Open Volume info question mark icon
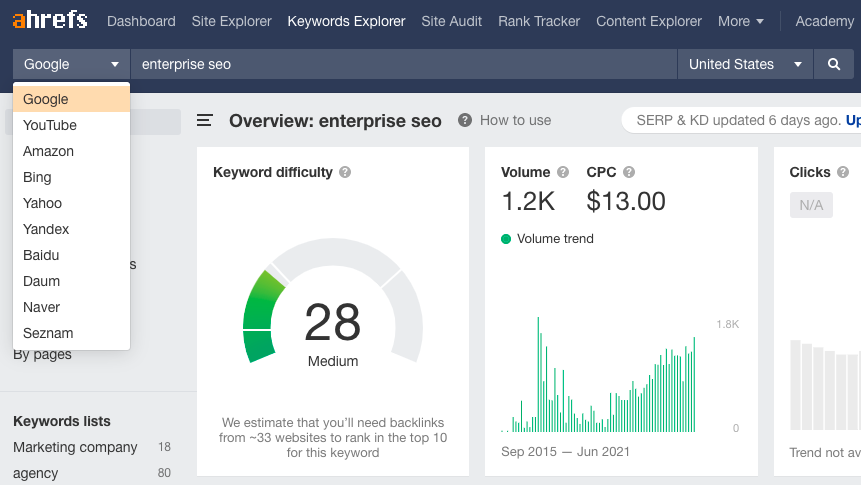Screen dimensions: 861x485 coord(563,172)
